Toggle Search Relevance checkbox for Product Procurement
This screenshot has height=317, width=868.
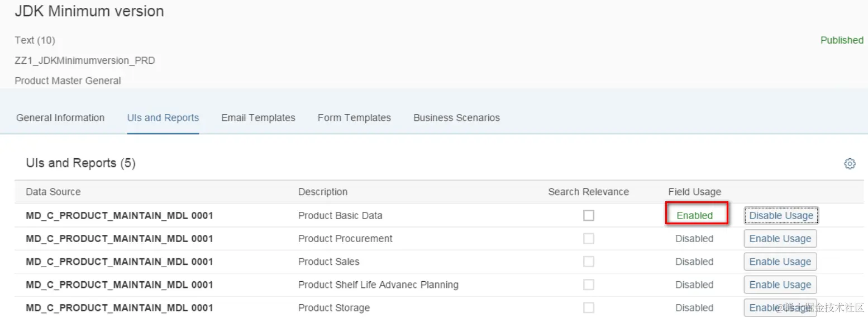coord(589,239)
